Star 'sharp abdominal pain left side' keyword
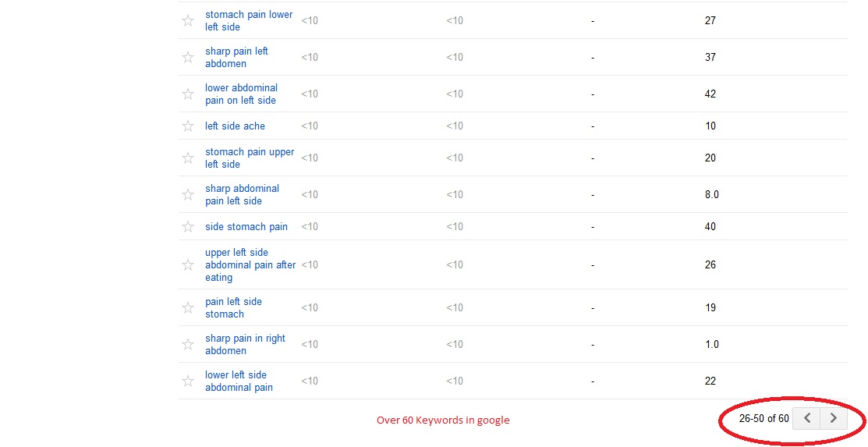868x447 pixels. click(x=188, y=194)
